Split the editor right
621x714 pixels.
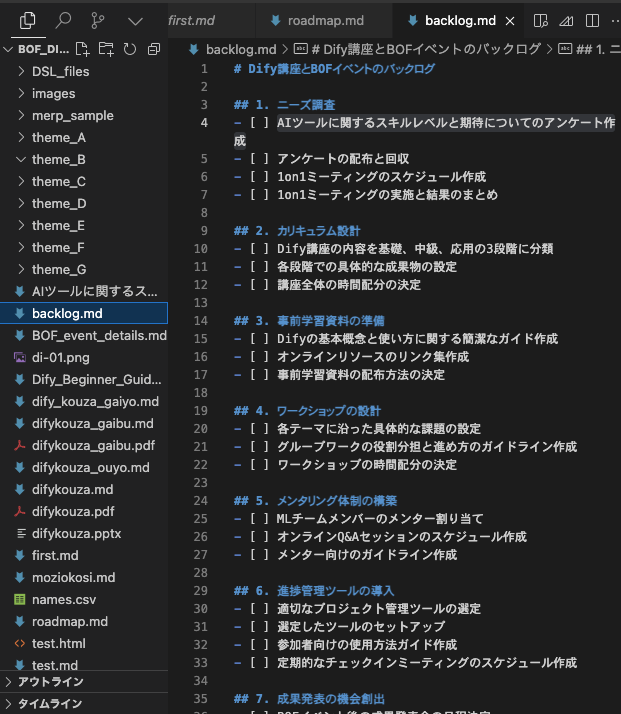pos(592,20)
